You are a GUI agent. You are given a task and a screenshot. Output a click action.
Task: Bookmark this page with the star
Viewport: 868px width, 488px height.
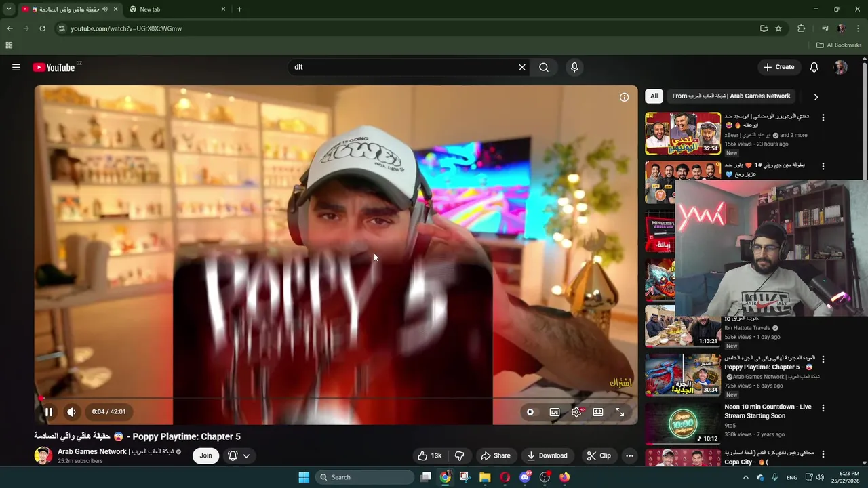(x=778, y=28)
